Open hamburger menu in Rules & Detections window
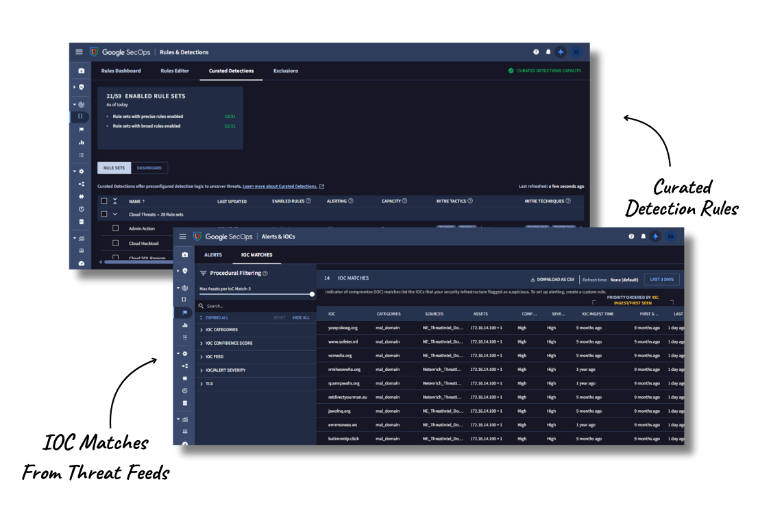This screenshot has width=771, height=532. coord(79,52)
